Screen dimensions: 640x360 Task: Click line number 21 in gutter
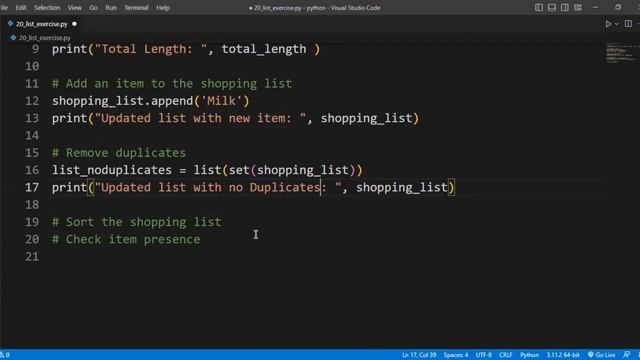coord(32,257)
